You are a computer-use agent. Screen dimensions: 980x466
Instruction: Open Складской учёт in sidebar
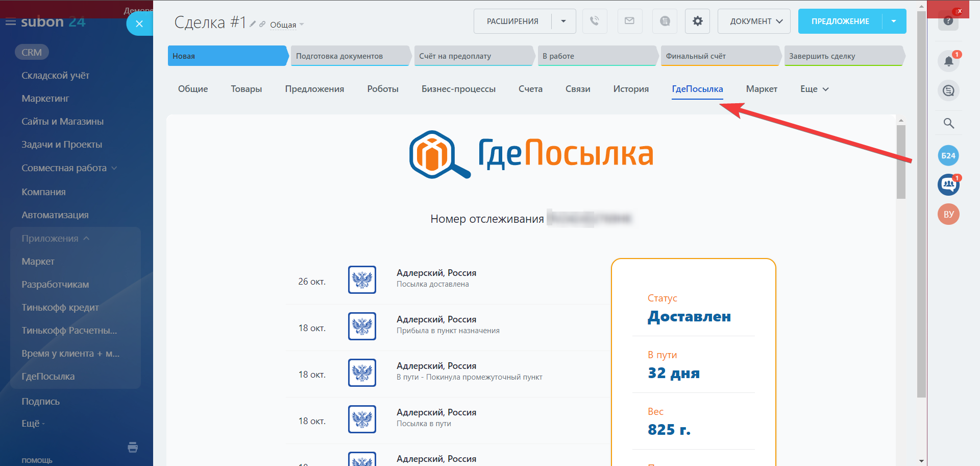click(55, 76)
